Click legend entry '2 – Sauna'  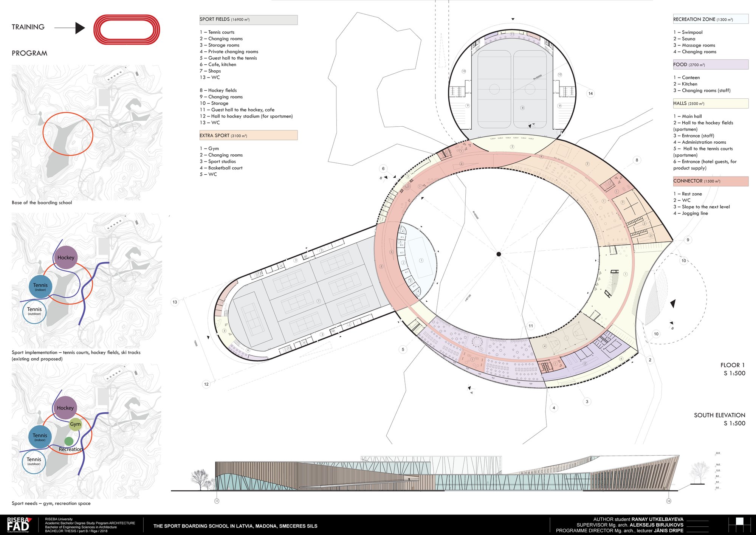pyautogui.click(x=684, y=39)
